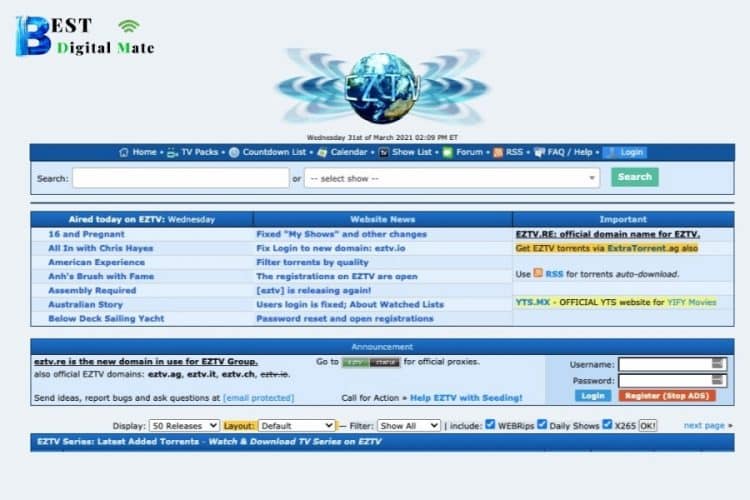Click the official proxies status badge
750x500 pixels.
pyautogui.click(x=371, y=362)
